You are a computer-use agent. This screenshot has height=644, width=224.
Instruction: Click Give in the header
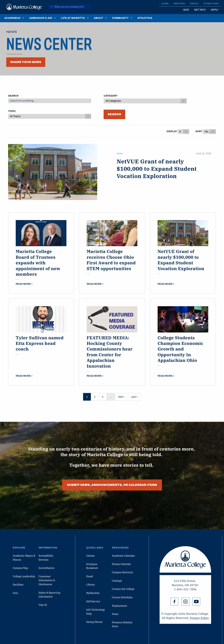pos(186,10)
